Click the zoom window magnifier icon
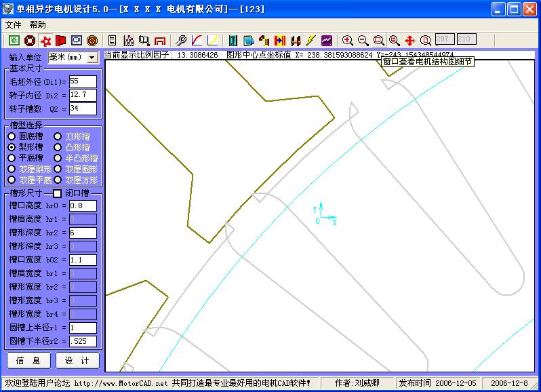The width and height of the screenshot is (541, 392). (x=378, y=41)
